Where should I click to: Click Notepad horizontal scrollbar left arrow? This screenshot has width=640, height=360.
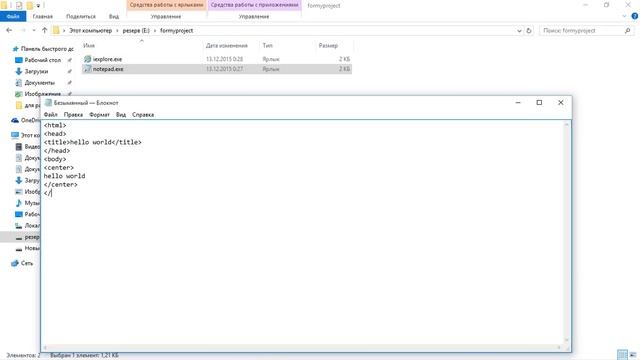45,347
